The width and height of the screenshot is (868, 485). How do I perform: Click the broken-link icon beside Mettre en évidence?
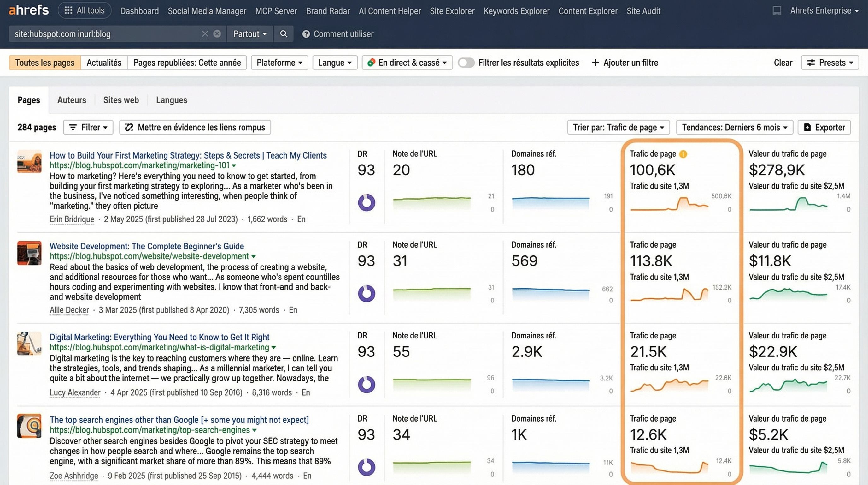click(129, 127)
